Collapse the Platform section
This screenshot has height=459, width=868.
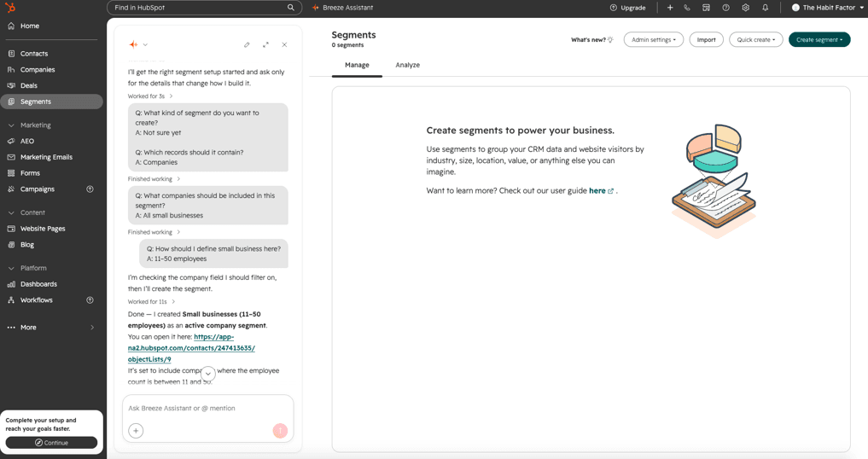click(11, 268)
